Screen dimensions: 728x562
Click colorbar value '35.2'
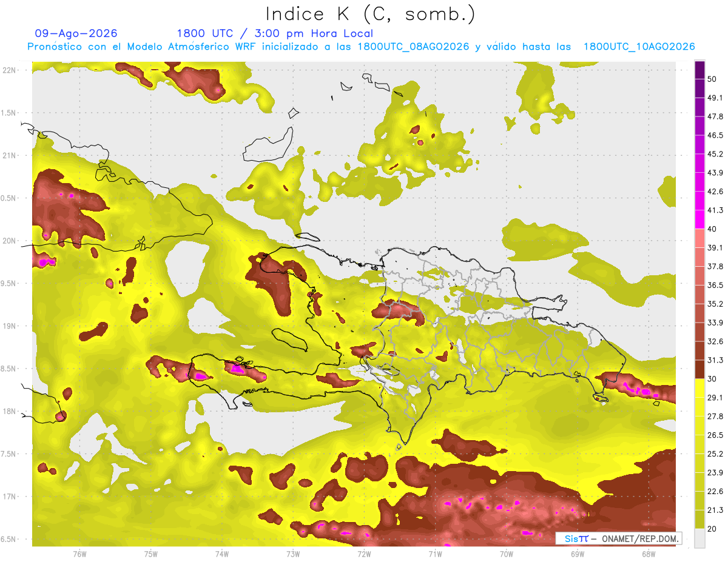(x=715, y=304)
